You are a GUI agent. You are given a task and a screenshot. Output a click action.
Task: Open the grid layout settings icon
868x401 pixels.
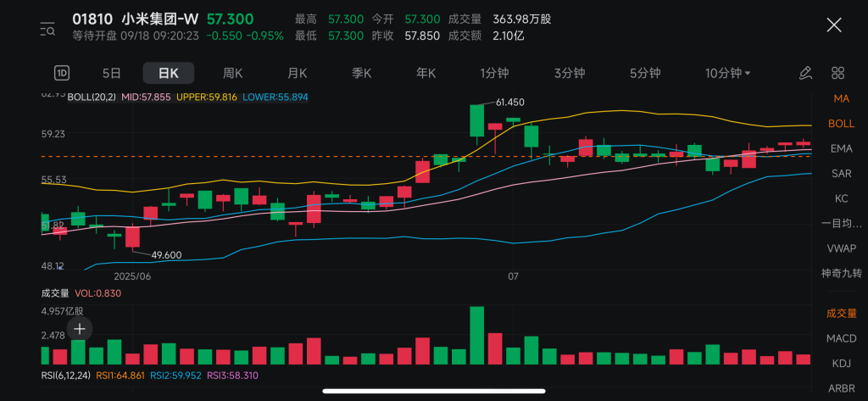coord(837,73)
